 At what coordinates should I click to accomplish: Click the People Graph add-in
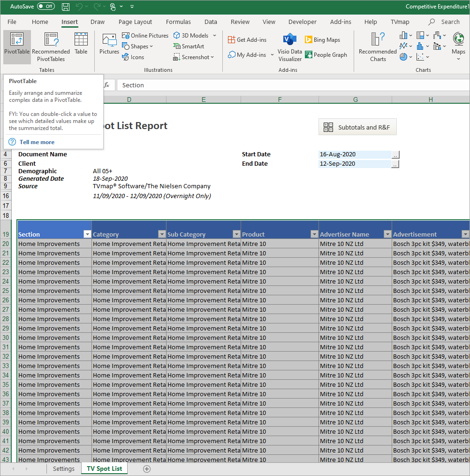point(326,54)
